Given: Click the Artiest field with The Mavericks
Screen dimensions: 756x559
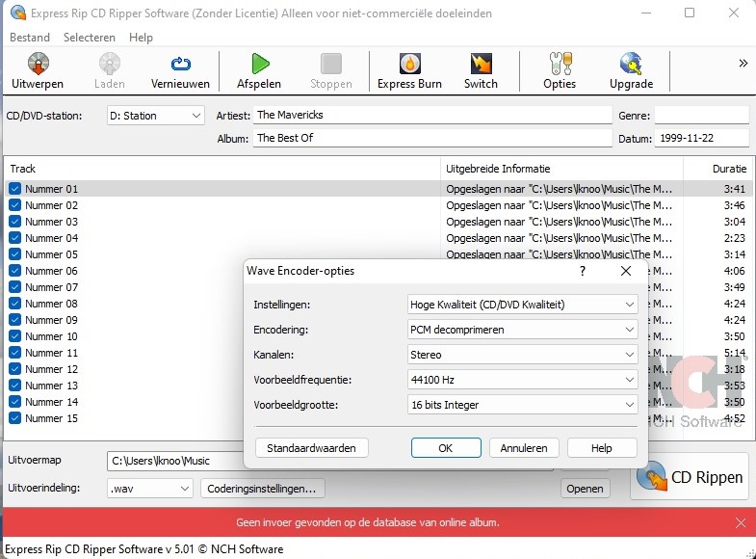Looking at the screenshot, I should tap(432, 115).
